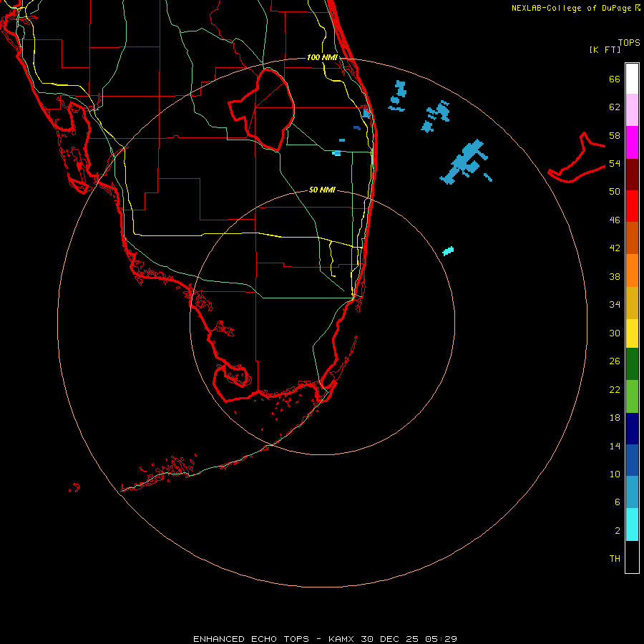
Task: Click the legend value 34
Action: tap(615, 305)
